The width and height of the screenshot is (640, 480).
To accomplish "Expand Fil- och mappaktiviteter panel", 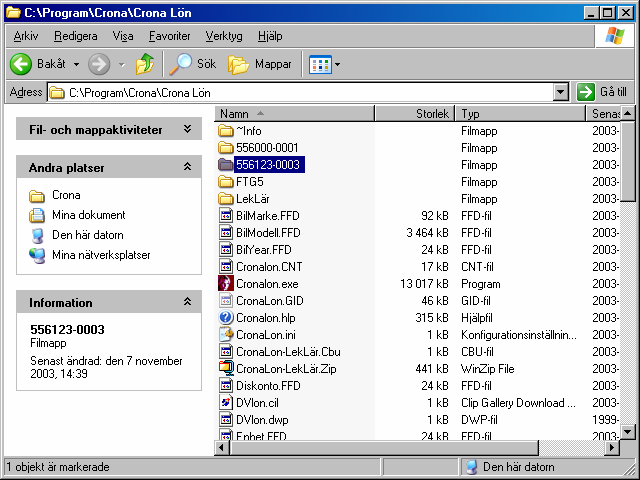I will (x=187, y=129).
